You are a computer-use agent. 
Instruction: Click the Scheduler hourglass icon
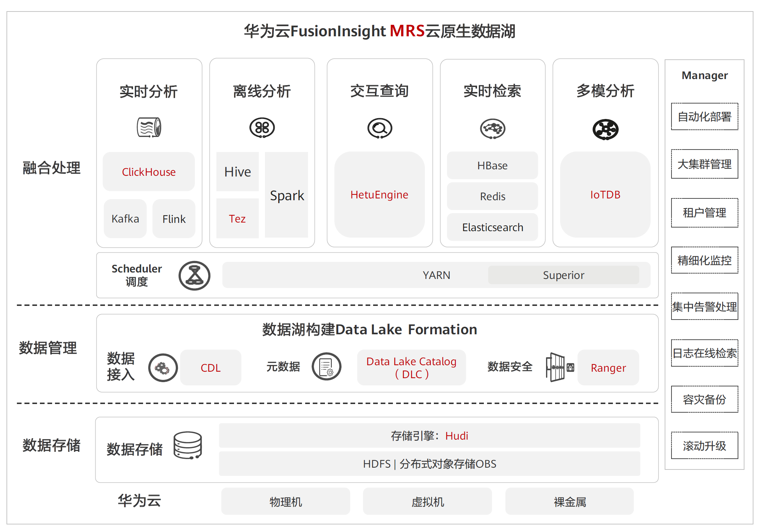tap(194, 276)
